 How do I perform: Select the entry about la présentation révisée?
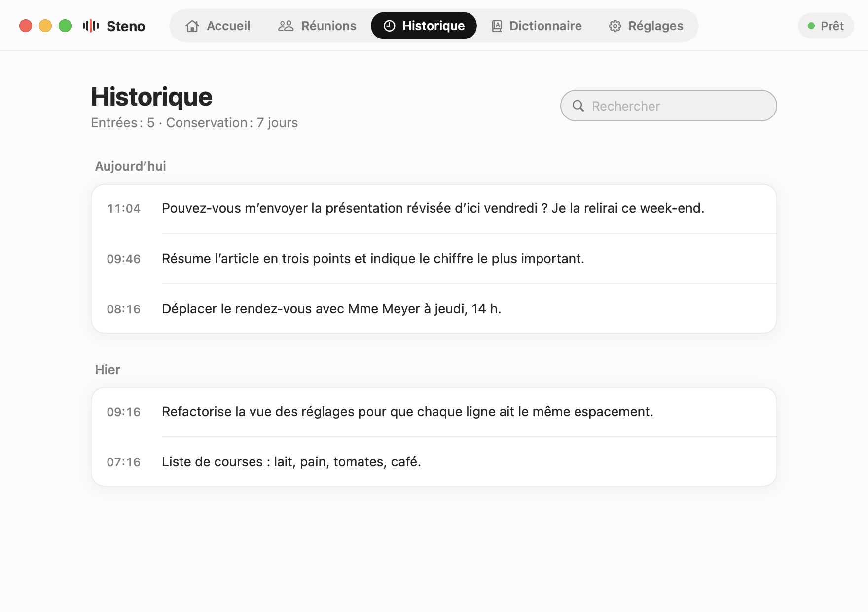[x=434, y=208]
